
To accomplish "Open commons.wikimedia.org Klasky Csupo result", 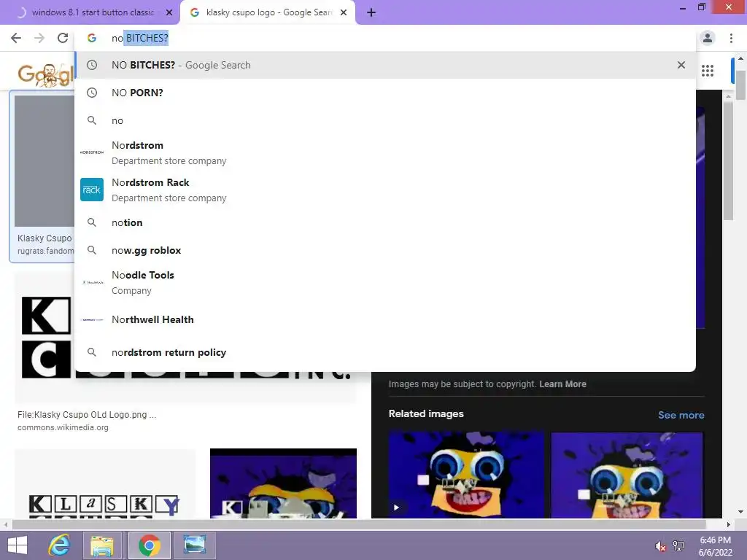I will click(x=63, y=427).
